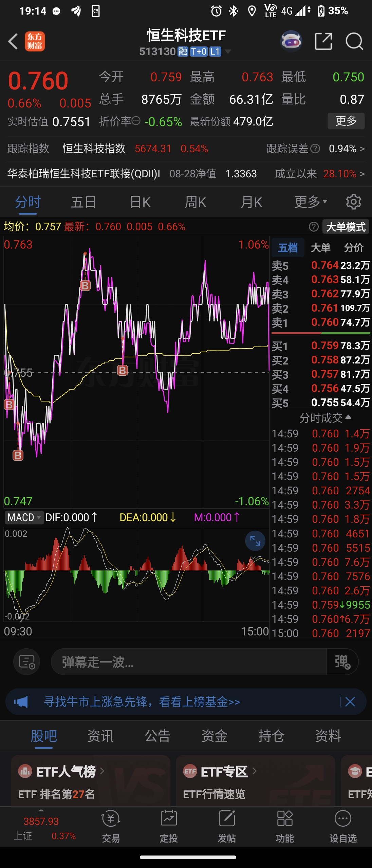Open the 持仓 tab

271,736
